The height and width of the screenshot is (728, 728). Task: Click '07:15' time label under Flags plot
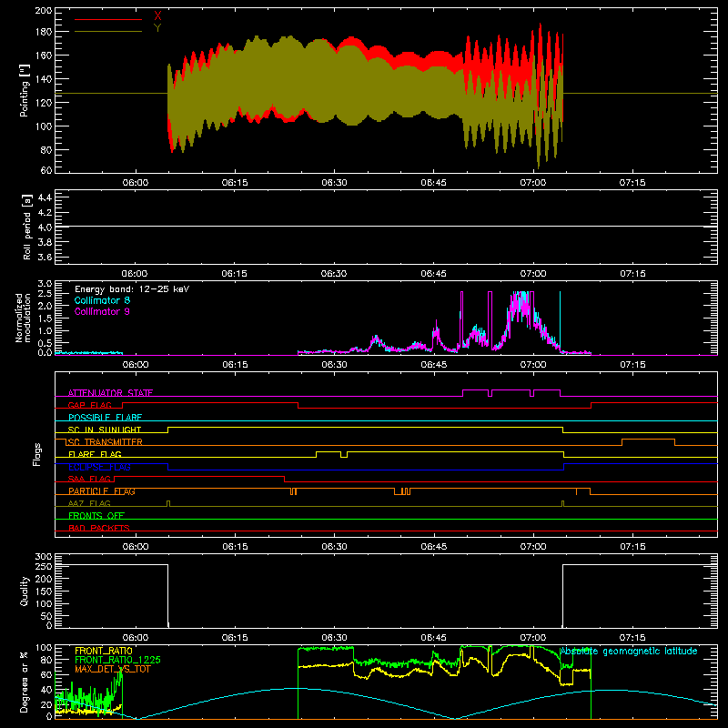(x=632, y=547)
